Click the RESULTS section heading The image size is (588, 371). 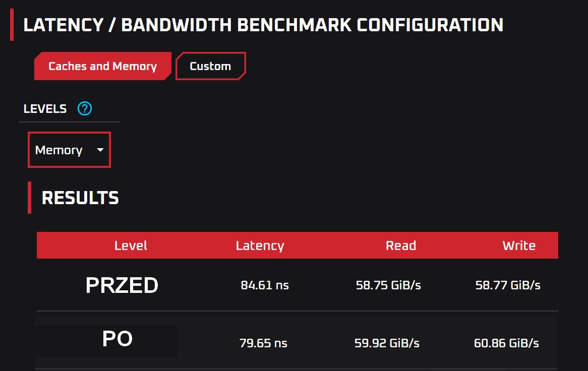tap(80, 198)
